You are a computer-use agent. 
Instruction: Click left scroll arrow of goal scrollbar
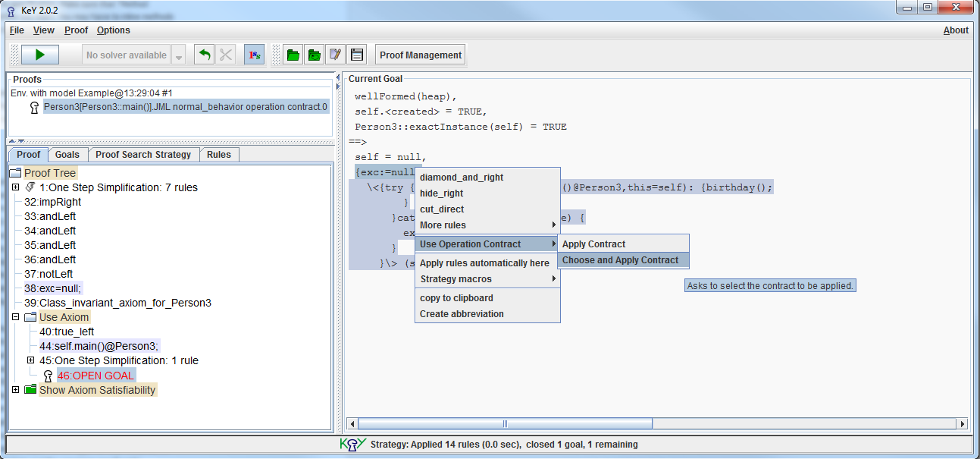click(352, 423)
